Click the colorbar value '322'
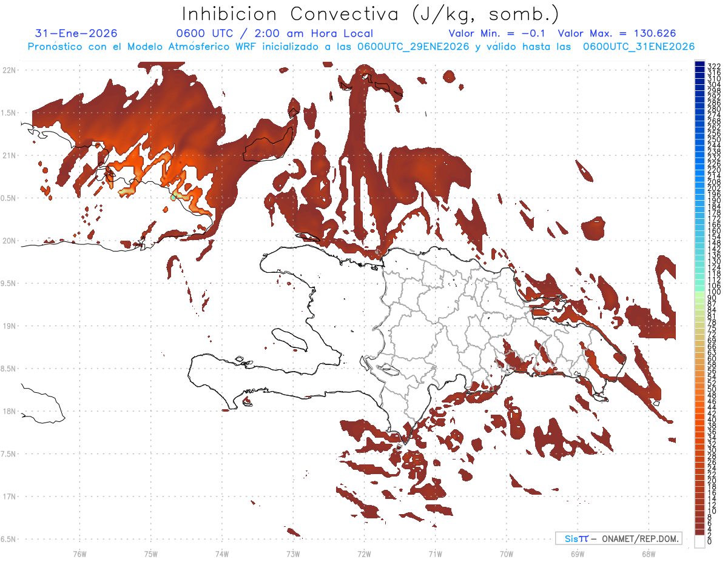 click(x=714, y=66)
